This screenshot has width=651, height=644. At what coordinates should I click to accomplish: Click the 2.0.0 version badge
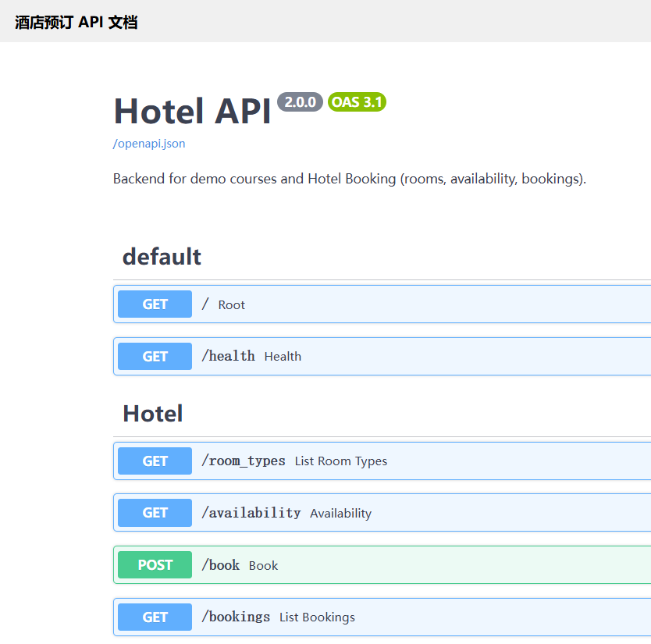300,102
